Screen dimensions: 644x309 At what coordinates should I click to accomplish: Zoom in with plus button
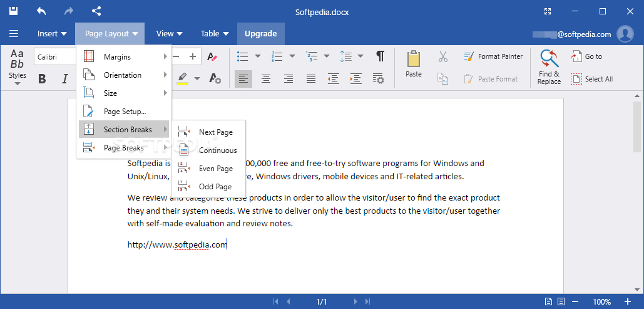click(x=628, y=301)
